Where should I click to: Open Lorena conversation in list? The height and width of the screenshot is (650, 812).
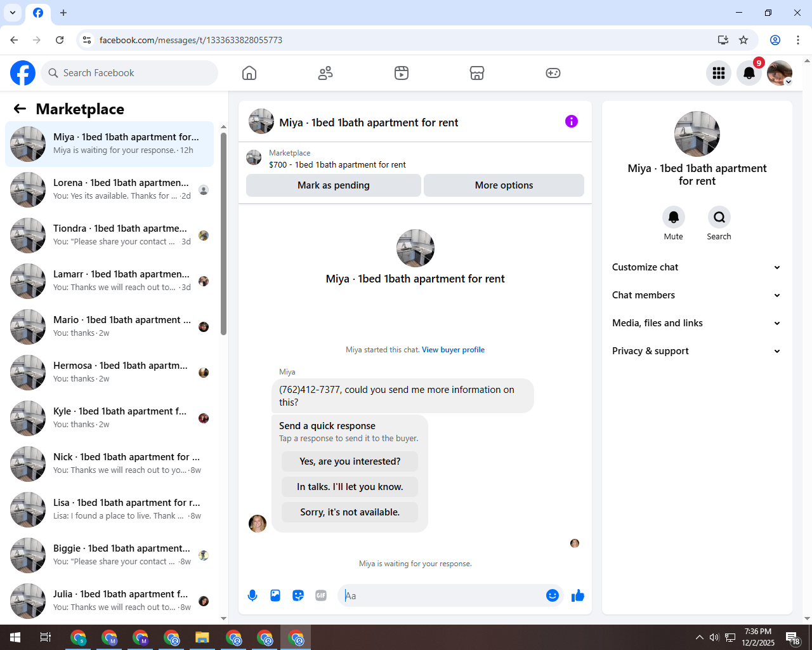(109, 190)
